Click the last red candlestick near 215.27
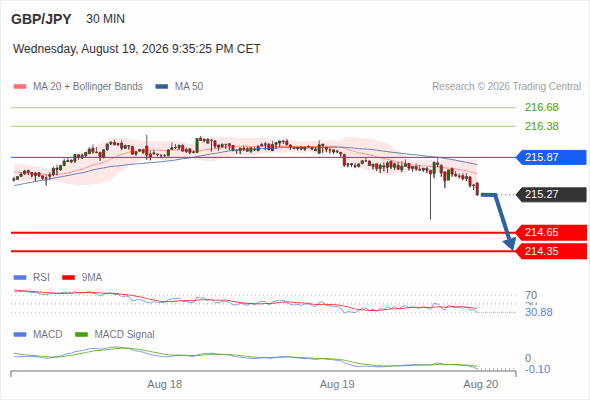The height and width of the screenshot is (400, 590). (x=477, y=189)
